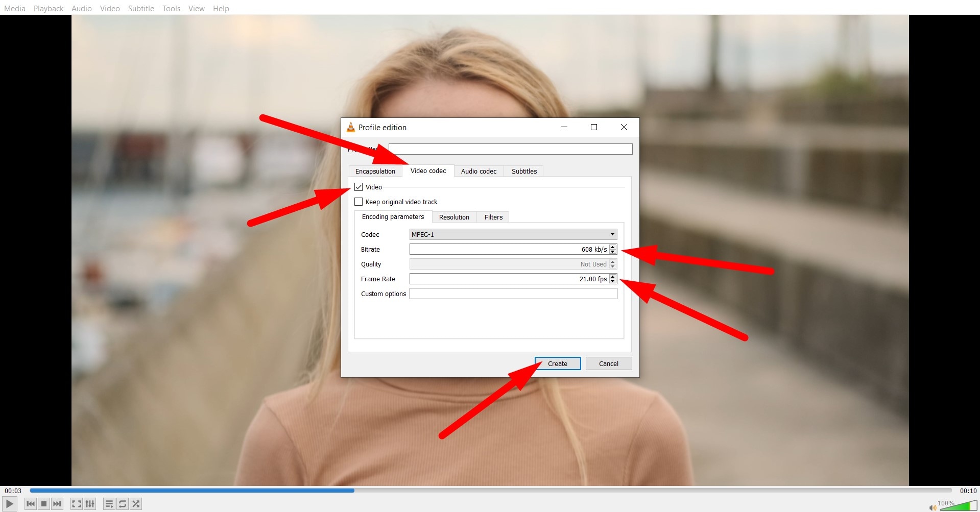The width and height of the screenshot is (980, 512).
Task: Close the Profile edition dialog
Action: 624,127
